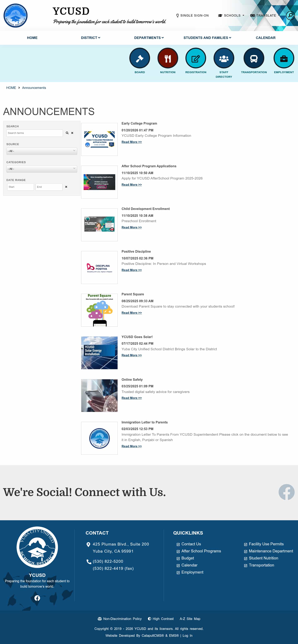Image resolution: width=298 pixels, height=644 pixels.
Task: Open Online Safety phone thumbnail
Action: (99, 395)
